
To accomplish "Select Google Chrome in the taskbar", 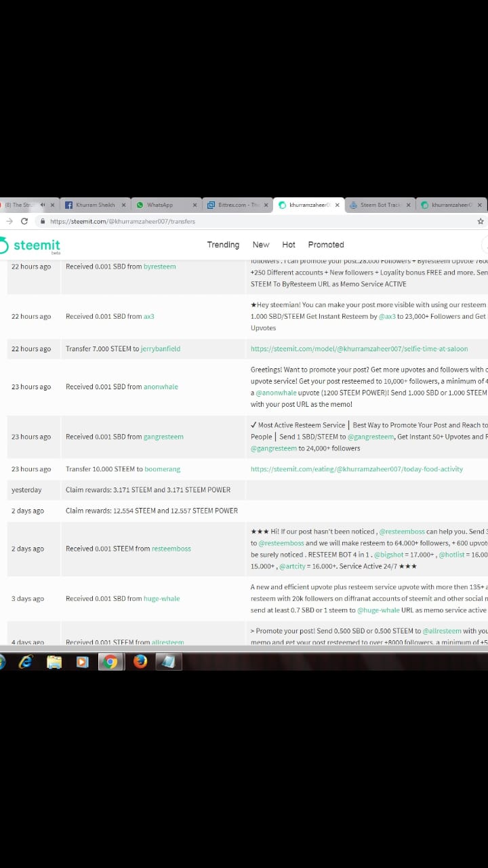I will pyautogui.click(x=110, y=661).
